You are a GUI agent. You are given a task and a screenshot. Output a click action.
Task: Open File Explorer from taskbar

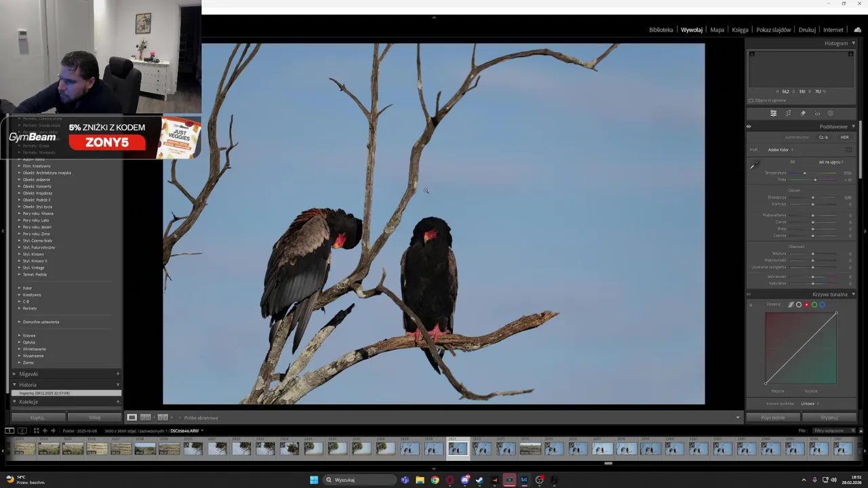point(420,480)
